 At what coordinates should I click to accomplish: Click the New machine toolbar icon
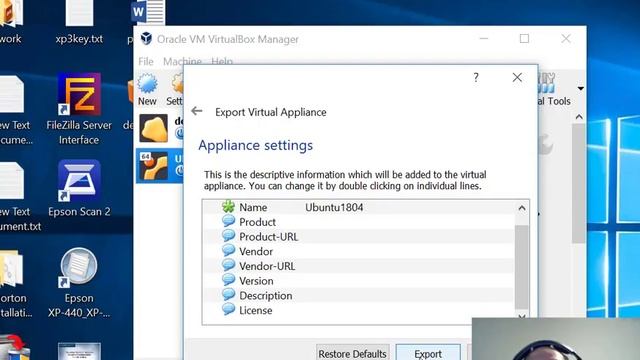pos(147,89)
